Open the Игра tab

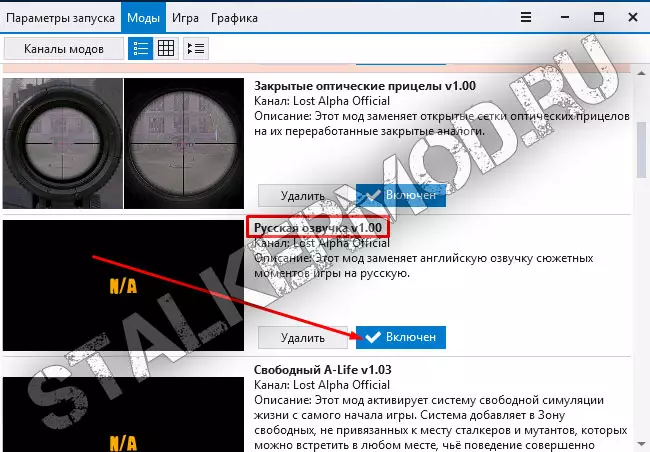point(185,18)
